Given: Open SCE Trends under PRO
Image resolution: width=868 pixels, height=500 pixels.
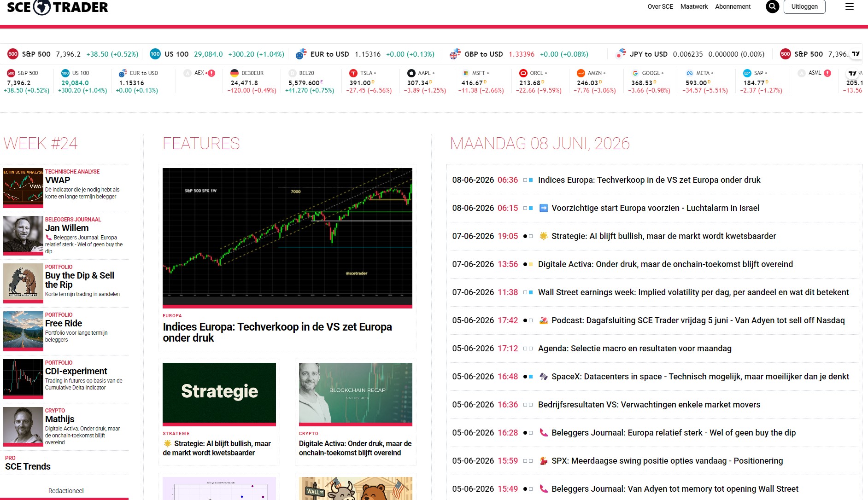Looking at the screenshot, I should [28, 466].
